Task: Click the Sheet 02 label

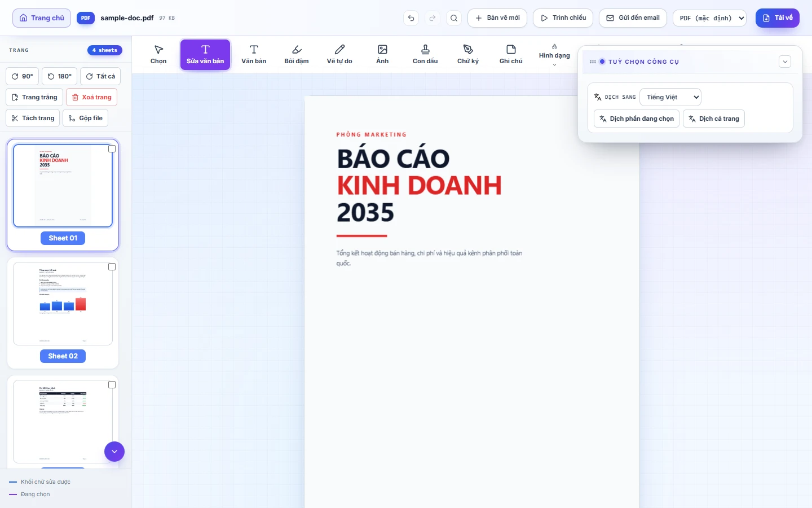Action: (63, 356)
